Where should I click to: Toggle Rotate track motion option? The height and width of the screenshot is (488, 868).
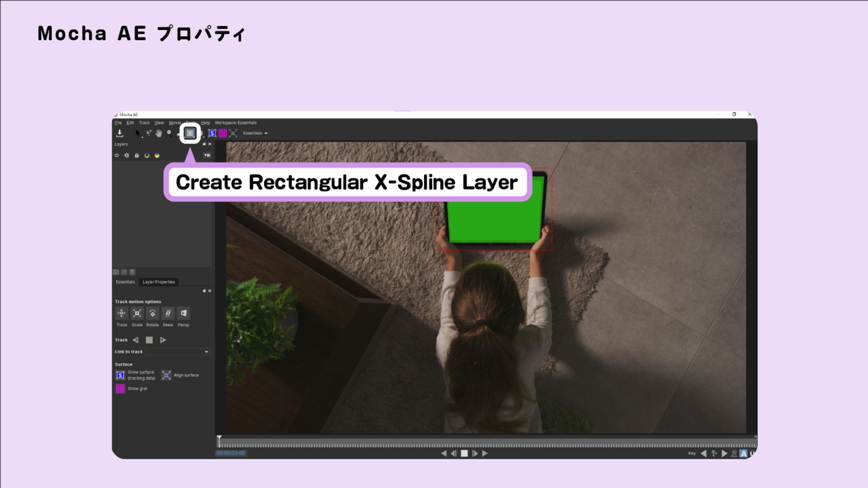click(152, 313)
